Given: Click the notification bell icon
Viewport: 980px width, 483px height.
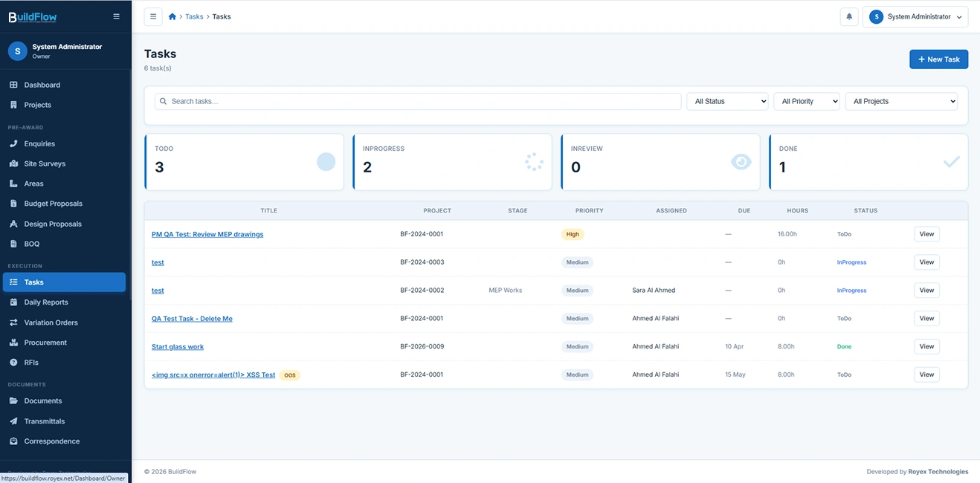Looking at the screenshot, I should 848,16.
